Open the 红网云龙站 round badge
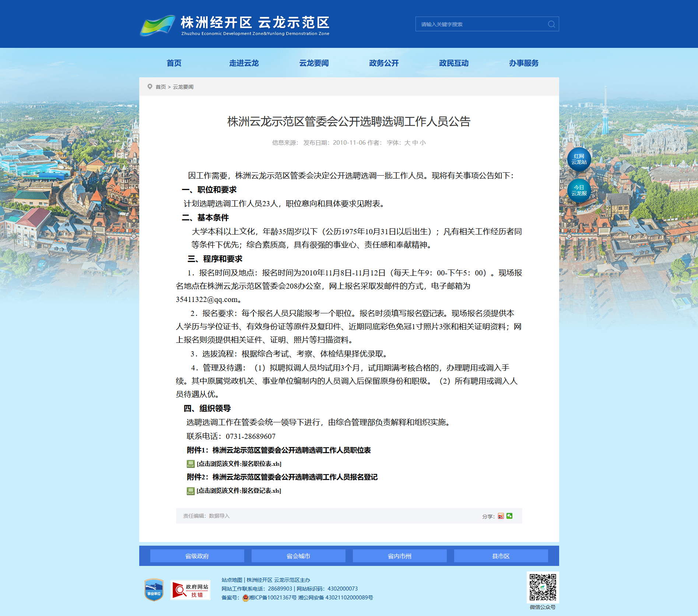This screenshot has height=616, width=698. tap(579, 159)
